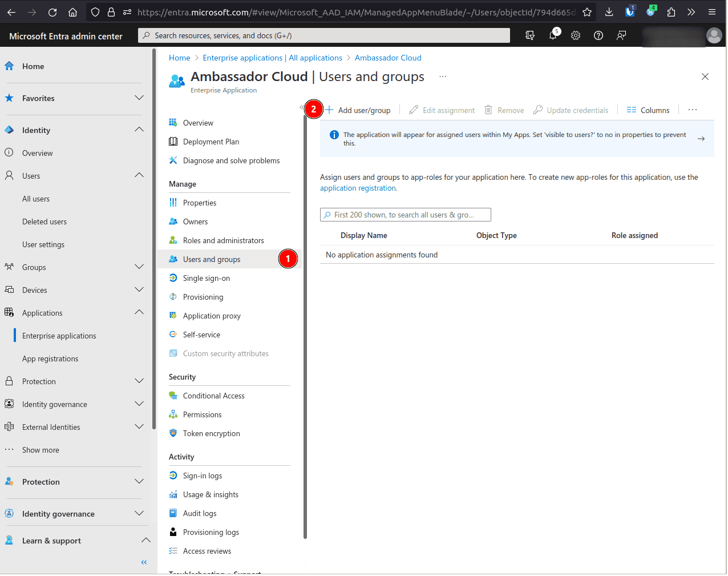Screen dimensions: 728x576
Task: Sort by Display Name column header
Action: click(364, 235)
